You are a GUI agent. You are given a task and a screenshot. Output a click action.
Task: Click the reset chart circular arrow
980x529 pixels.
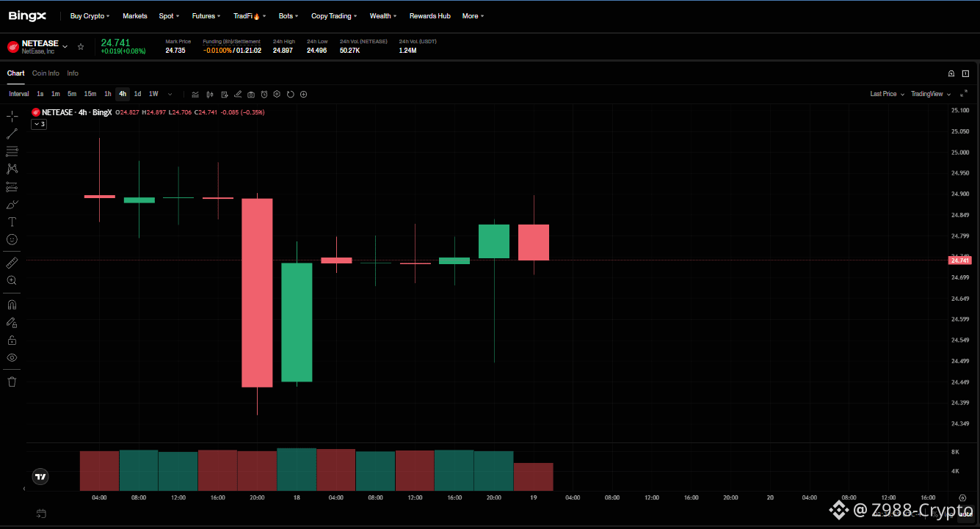(x=291, y=94)
